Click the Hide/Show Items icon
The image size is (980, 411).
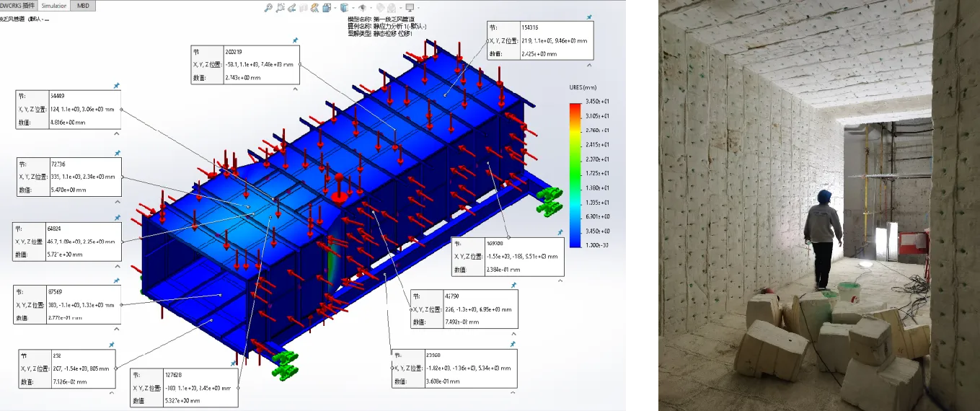(x=362, y=7)
